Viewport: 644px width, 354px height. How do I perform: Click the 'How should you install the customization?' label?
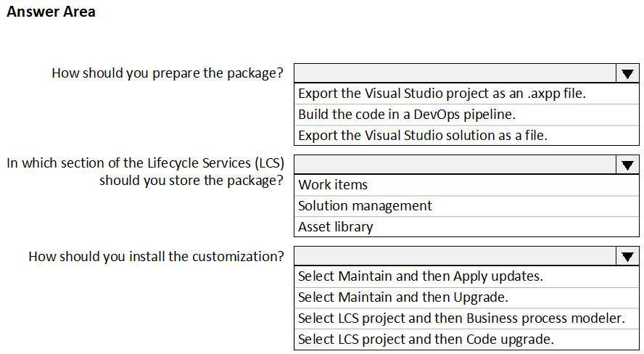(156, 256)
